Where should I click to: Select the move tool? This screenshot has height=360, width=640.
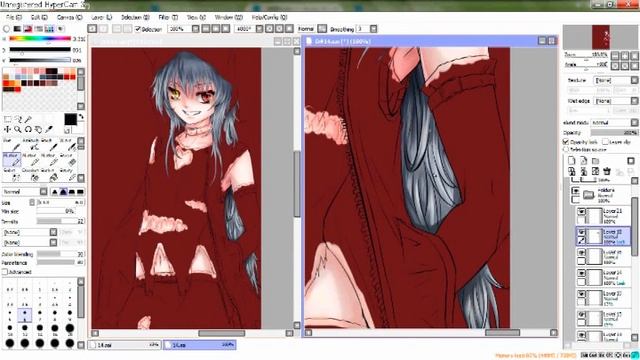[7, 129]
